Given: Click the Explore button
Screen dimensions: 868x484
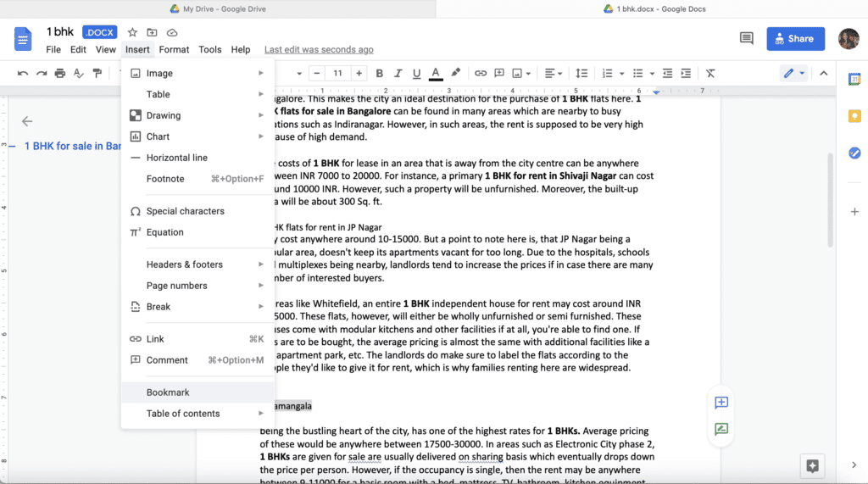Looking at the screenshot, I should click(x=813, y=466).
